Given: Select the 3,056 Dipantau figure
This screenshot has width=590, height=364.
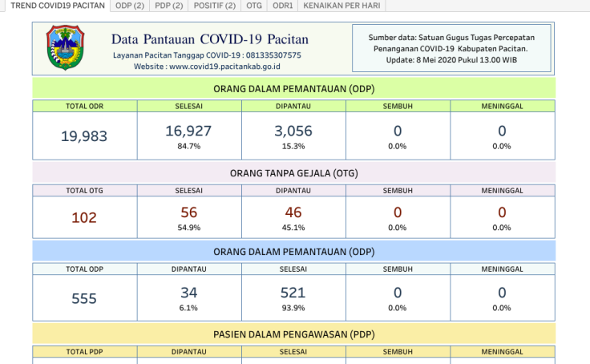Looking at the screenshot, I should (293, 131).
